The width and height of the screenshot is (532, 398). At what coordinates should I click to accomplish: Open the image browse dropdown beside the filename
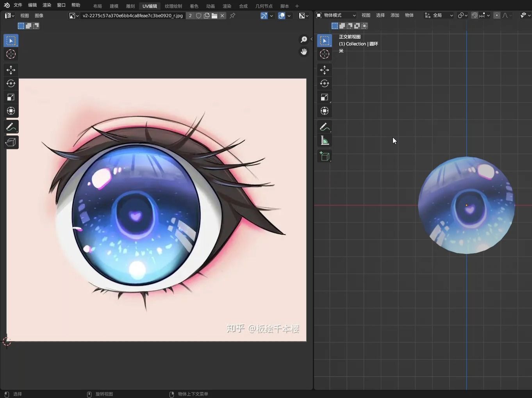(x=74, y=16)
